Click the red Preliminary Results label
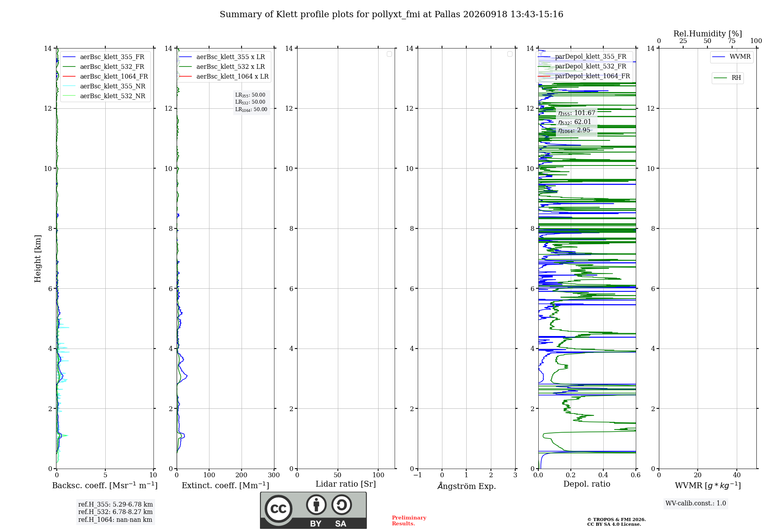Viewport: 783px width, 532px height. tap(409, 521)
